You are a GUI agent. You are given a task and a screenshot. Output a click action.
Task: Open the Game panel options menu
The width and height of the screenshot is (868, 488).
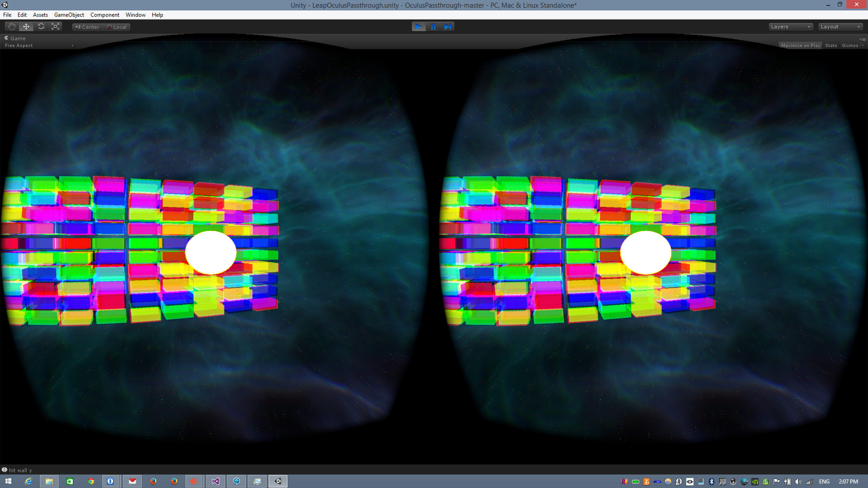pyautogui.click(x=863, y=39)
